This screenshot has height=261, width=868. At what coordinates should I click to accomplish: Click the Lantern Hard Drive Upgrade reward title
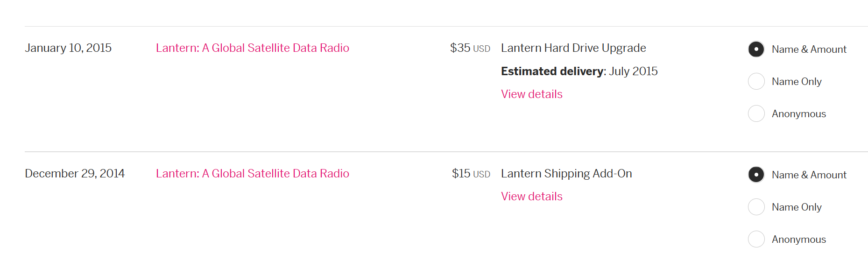point(573,48)
